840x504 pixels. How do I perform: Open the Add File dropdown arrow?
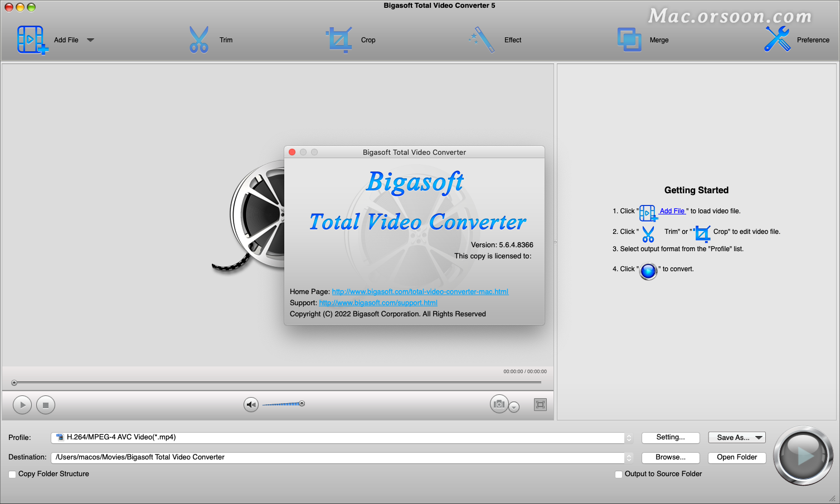(90, 40)
